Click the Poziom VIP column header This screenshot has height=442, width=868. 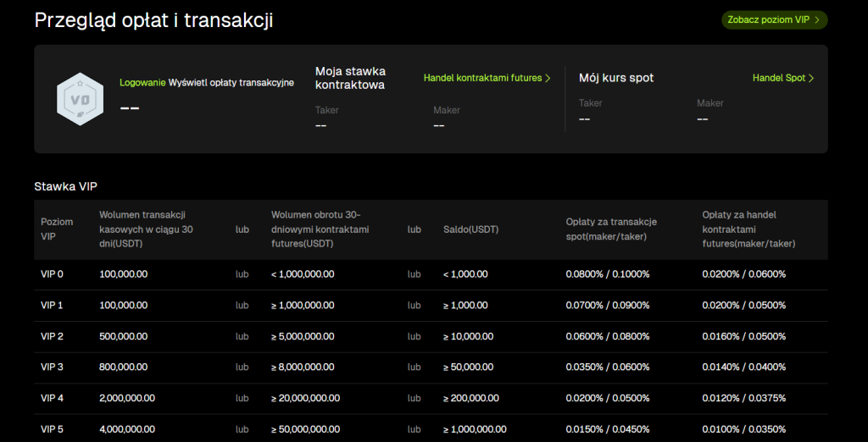tap(57, 229)
